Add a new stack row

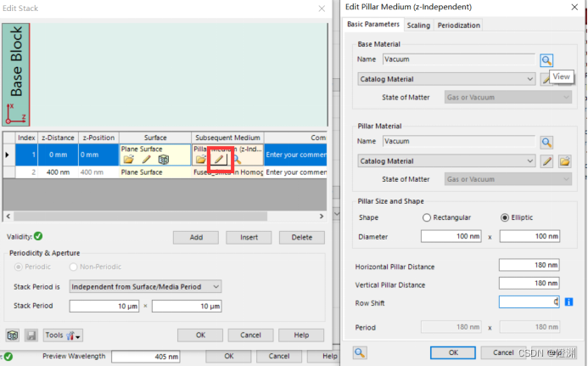(196, 237)
